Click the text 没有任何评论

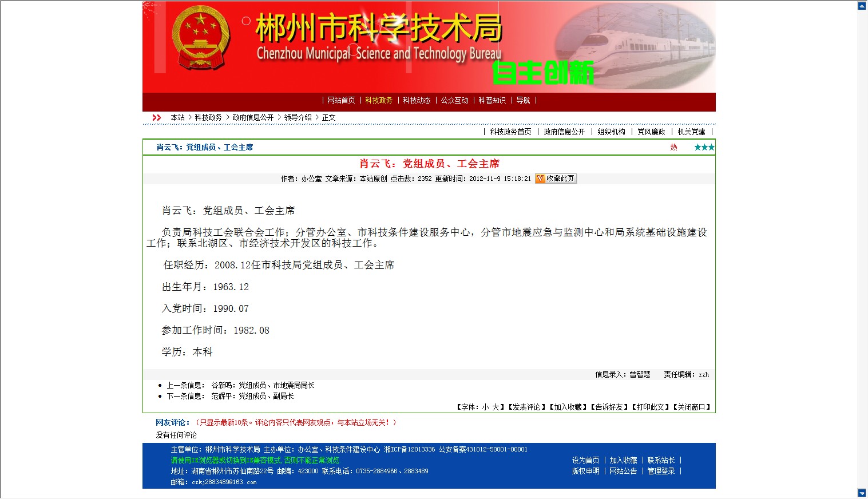(176, 435)
